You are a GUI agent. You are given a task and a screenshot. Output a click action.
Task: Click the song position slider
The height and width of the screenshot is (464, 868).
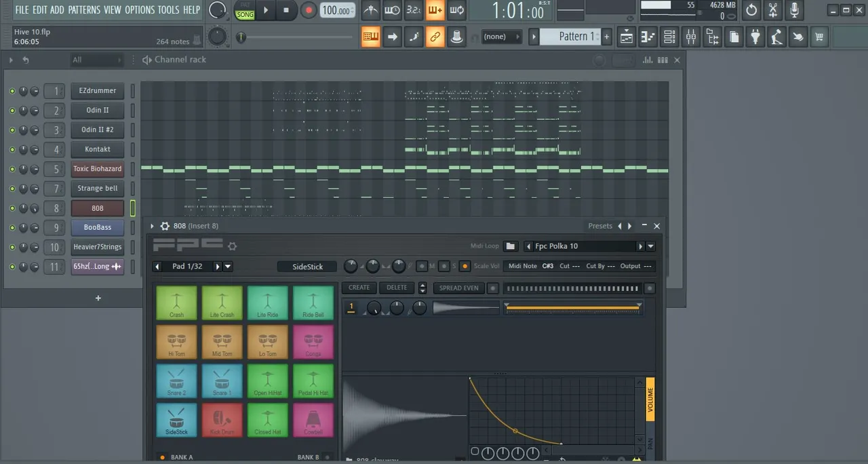[296, 37]
